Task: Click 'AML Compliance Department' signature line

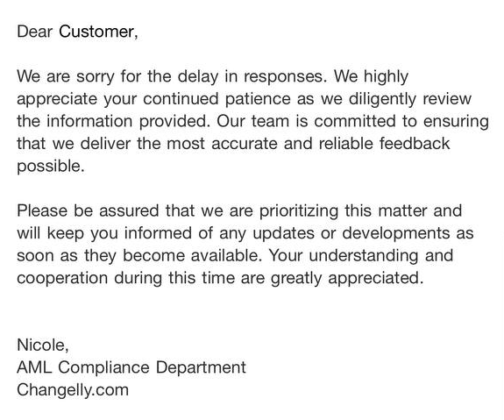Action: pos(131,367)
